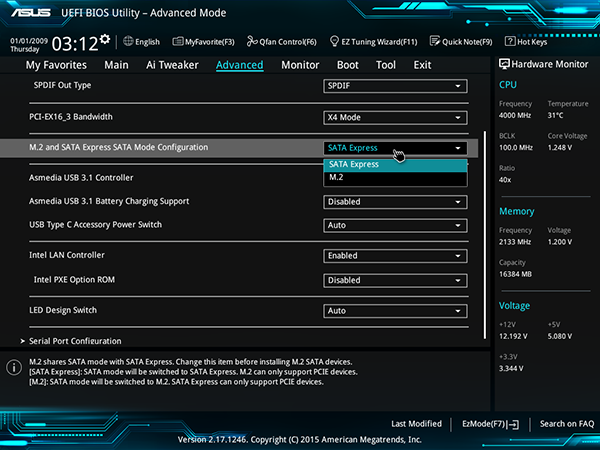
Task: Select the LED Design Switch label
Action: coord(63,310)
